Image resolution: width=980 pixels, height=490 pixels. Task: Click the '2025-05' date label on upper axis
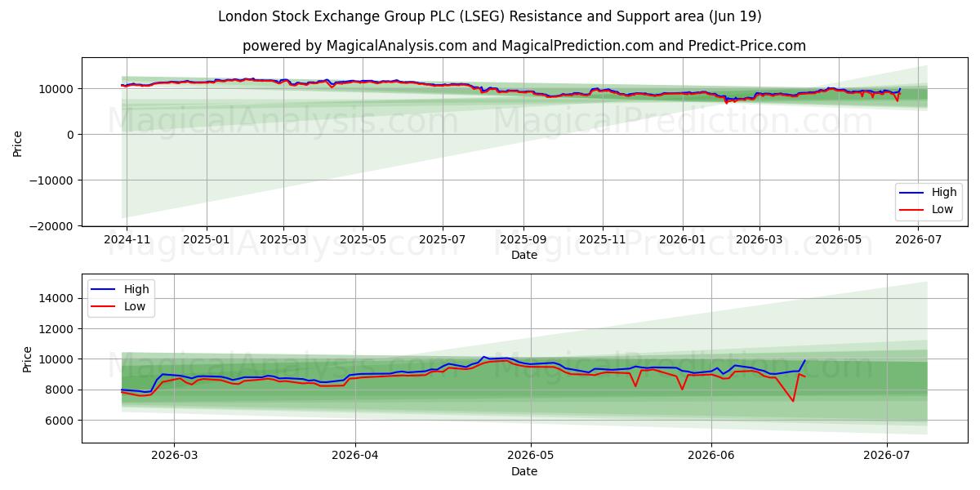[x=362, y=239]
